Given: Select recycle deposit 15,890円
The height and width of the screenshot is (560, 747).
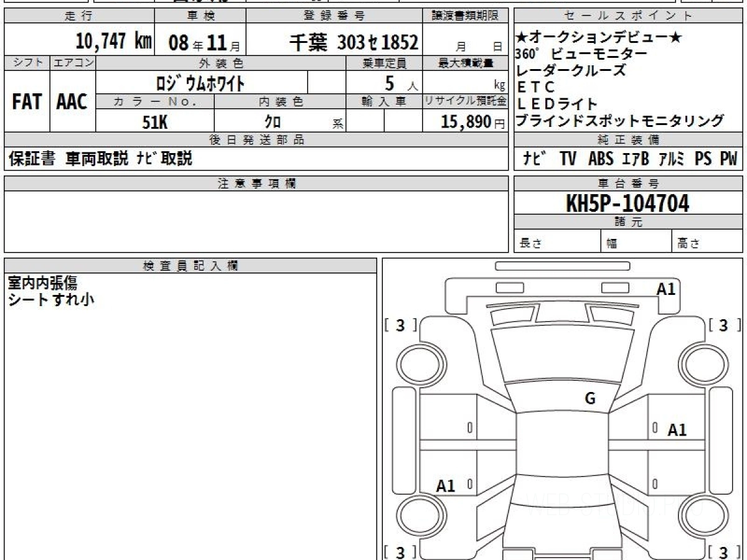Looking at the screenshot, I should point(473,122).
